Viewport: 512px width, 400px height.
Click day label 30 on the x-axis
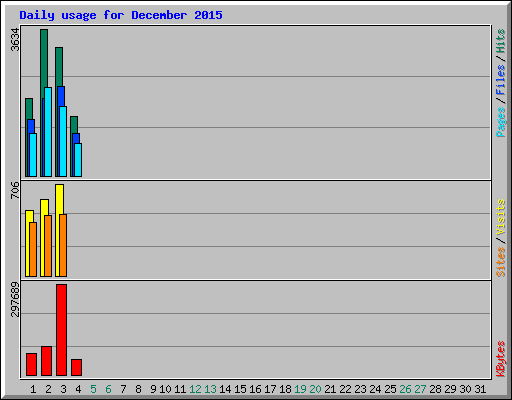click(x=465, y=389)
